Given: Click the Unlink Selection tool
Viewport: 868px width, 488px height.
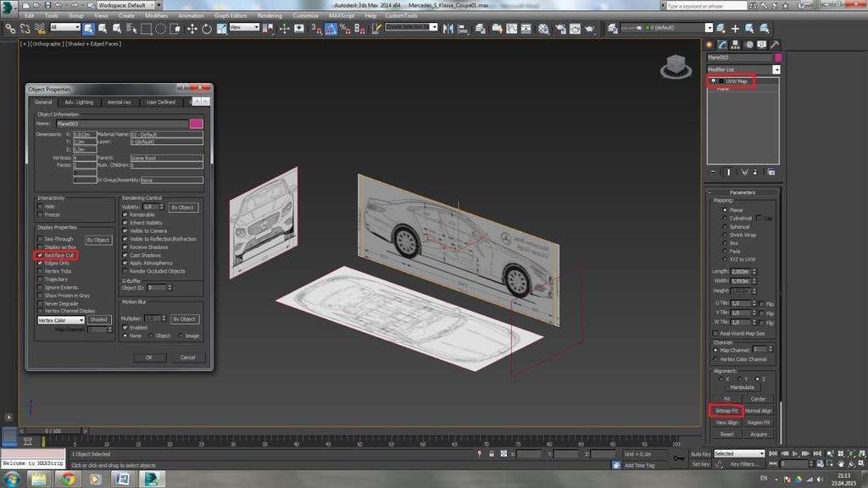Looking at the screenshot, I should tap(25, 28).
